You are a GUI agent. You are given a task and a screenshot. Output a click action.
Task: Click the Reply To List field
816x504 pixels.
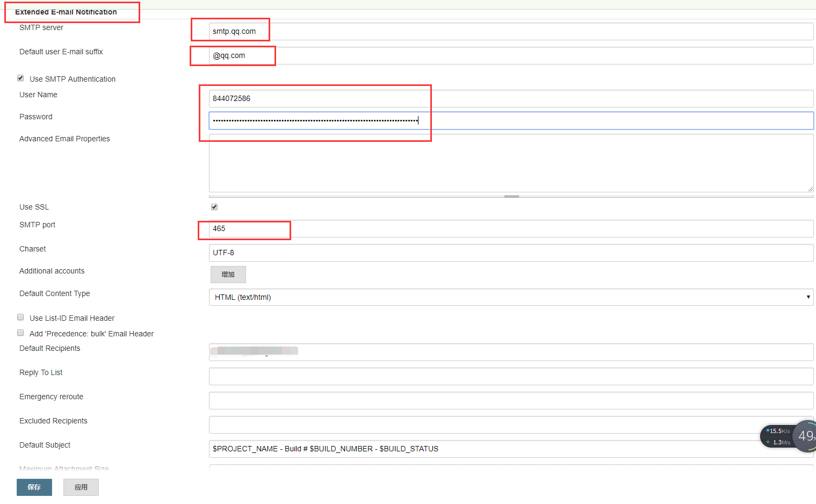(511, 376)
